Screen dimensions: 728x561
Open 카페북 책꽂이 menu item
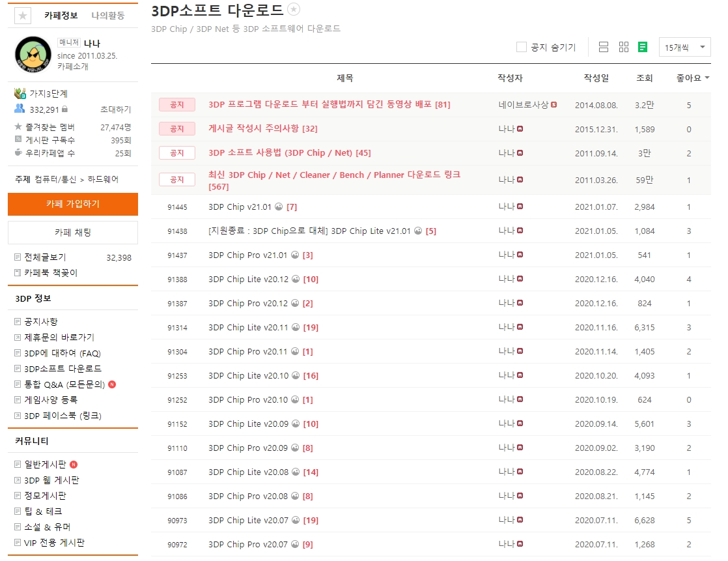(x=51, y=272)
